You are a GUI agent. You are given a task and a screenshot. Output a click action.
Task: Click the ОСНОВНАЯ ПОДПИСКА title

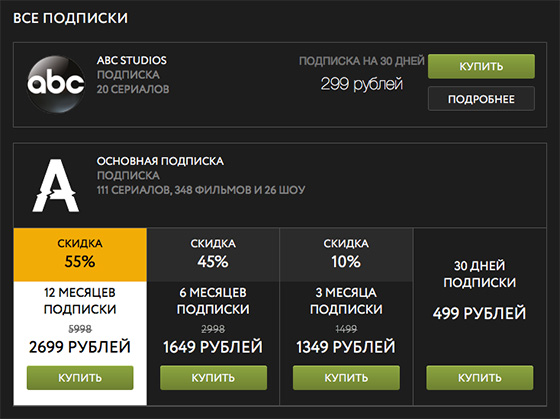tap(160, 161)
